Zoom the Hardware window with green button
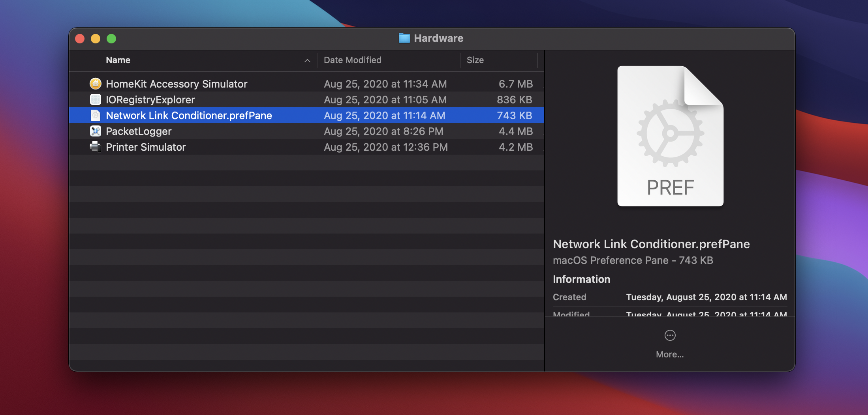 [111, 39]
